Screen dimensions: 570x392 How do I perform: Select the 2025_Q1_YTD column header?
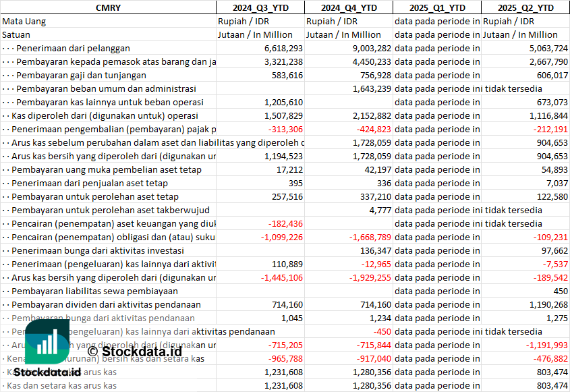click(437, 7)
